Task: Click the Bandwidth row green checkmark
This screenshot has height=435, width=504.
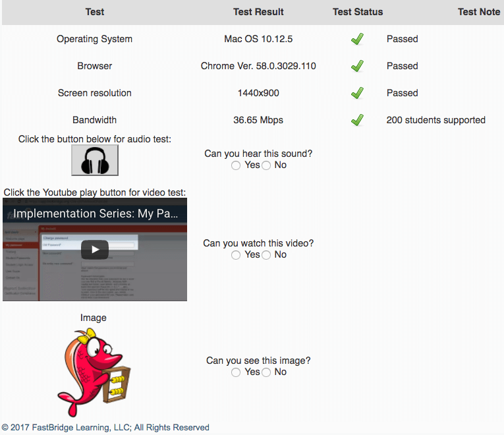Action: pyautogui.click(x=357, y=120)
